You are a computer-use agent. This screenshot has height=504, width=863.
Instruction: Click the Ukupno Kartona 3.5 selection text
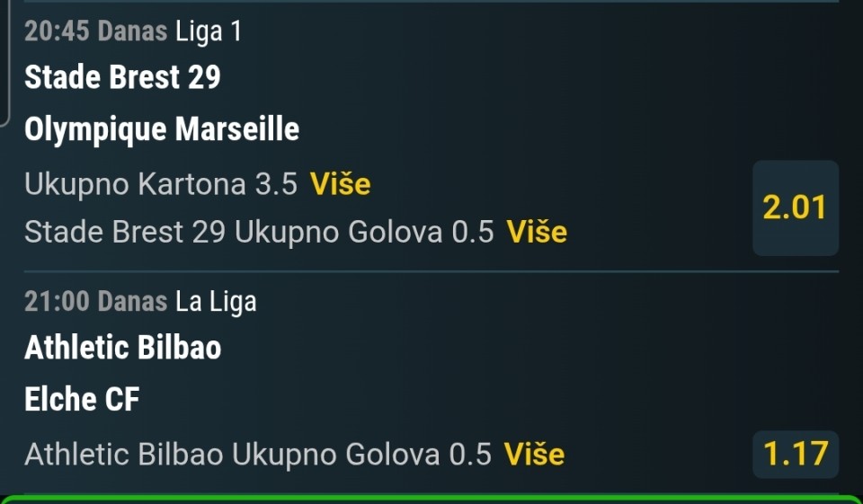click(x=161, y=185)
